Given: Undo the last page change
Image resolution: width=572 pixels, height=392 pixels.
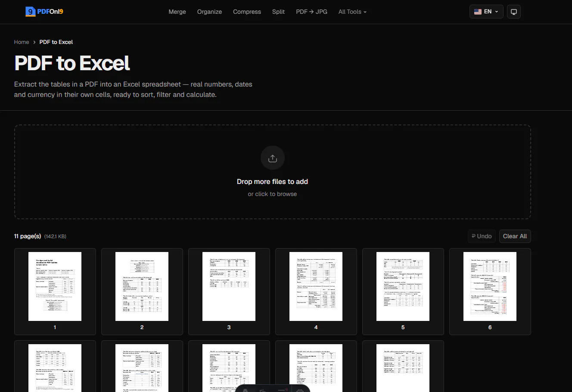Looking at the screenshot, I should pos(482,236).
